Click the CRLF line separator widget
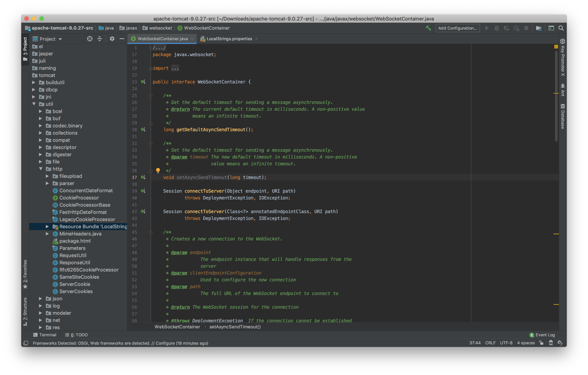The image size is (588, 375). pos(490,343)
